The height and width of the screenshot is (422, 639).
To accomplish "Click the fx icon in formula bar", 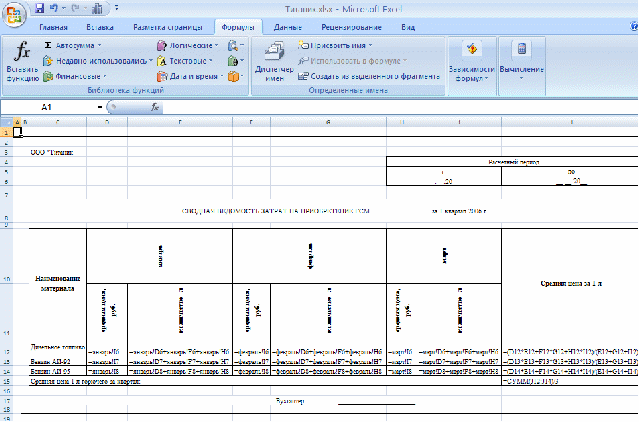I will (x=155, y=107).
